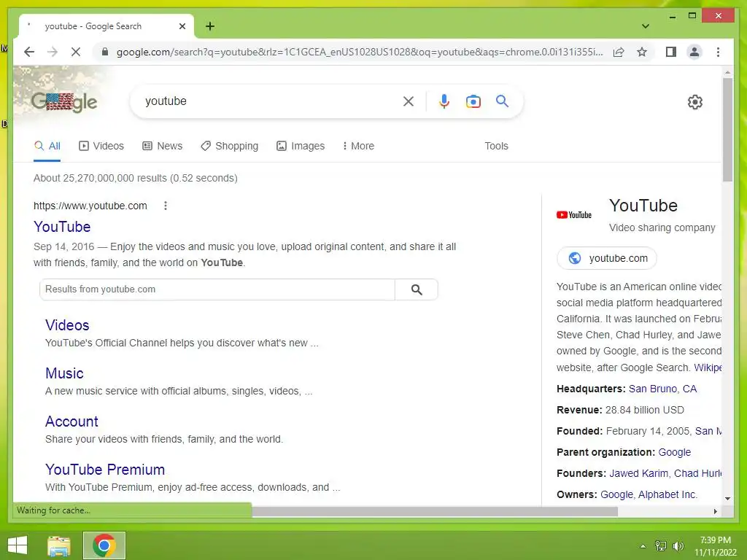Open Google quick settings gear
Image resolution: width=747 pixels, height=560 pixels.
coord(695,102)
